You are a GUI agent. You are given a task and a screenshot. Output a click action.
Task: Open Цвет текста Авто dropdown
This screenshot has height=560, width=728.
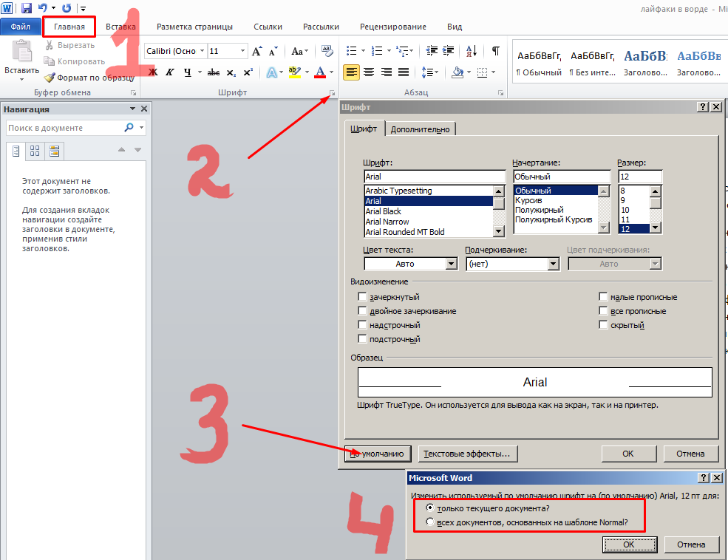click(452, 264)
